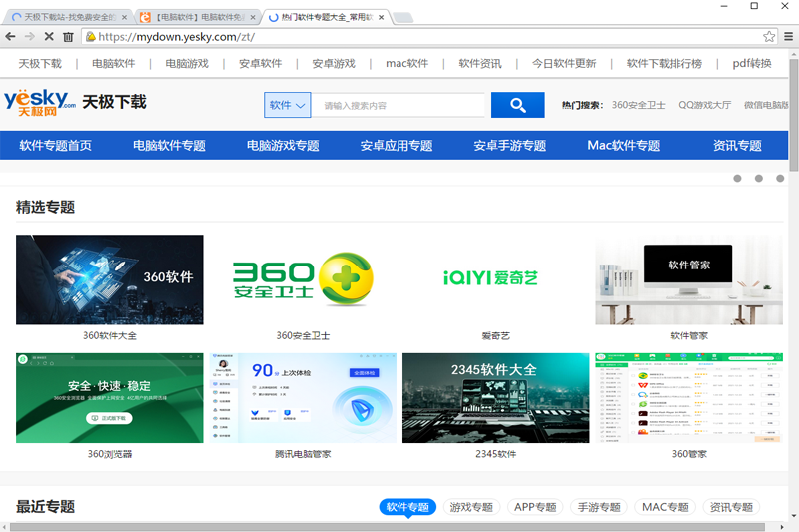This screenshot has height=532, width=799.
Task: Open the 360管家 list thumbnail
Action: click(x=689, y=398)
